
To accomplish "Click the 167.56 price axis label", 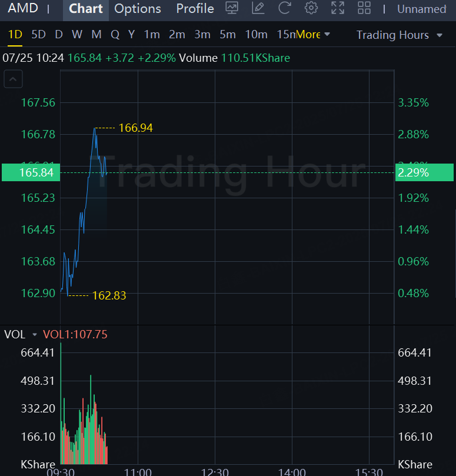I will point(38,102).
